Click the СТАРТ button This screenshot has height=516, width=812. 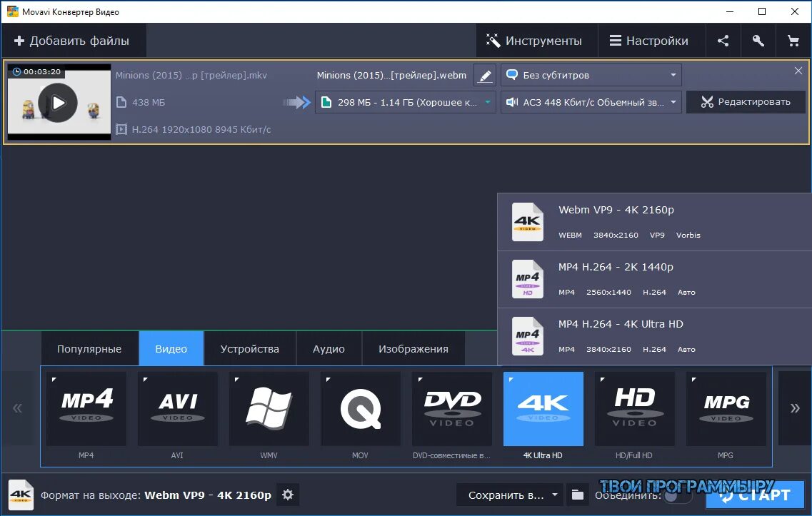(x=755, y=495)
